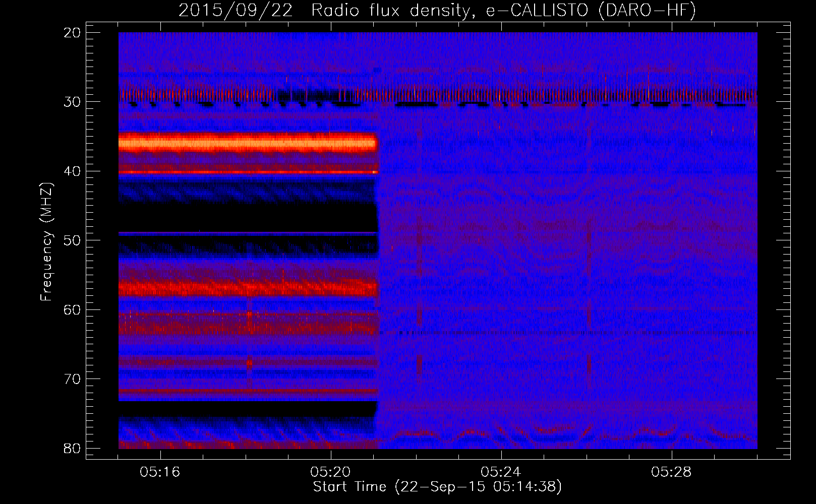Click the bright orange emission band near 36 MHz
816x504 pixels.
click(248, 143)
